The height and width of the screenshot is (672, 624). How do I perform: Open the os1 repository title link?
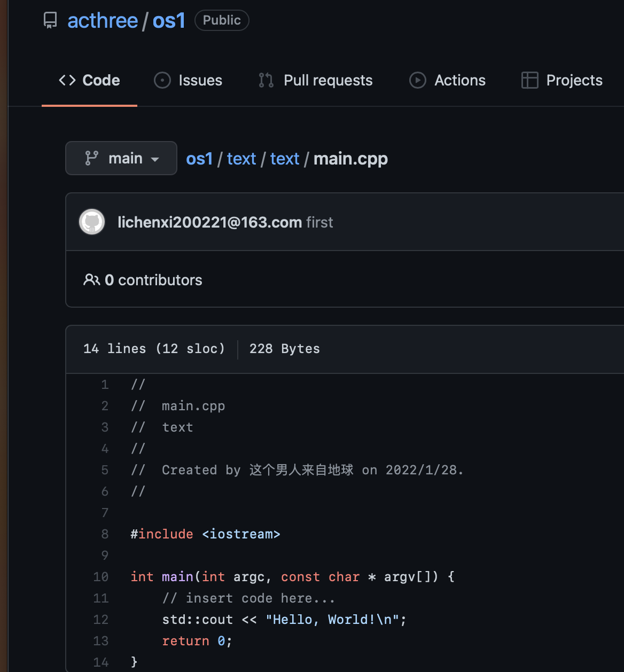click(x=169, y=21)
